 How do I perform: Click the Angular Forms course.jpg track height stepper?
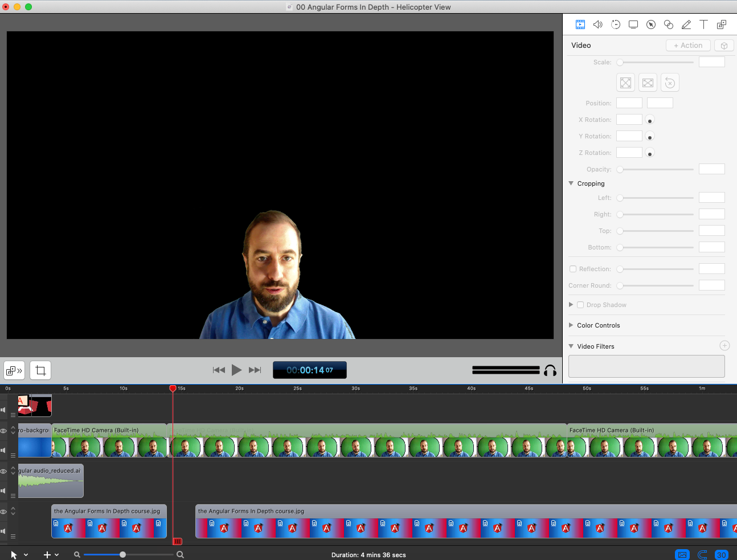point(13,511)
